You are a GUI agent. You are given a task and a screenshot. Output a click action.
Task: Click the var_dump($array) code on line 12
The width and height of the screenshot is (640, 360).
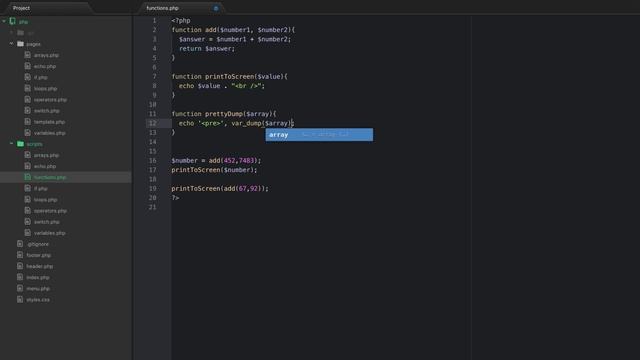pyautogui.click(x=261, y=123)
